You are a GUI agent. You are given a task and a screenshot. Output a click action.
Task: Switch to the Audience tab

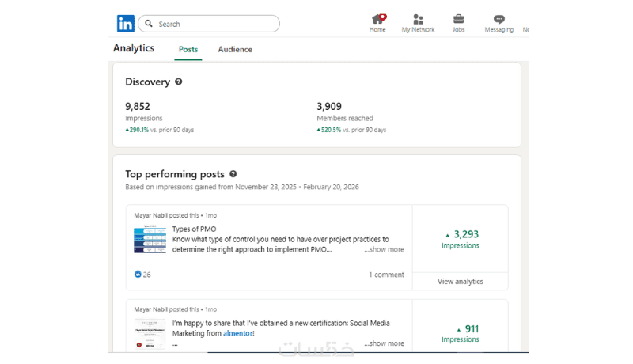[235, 50]
